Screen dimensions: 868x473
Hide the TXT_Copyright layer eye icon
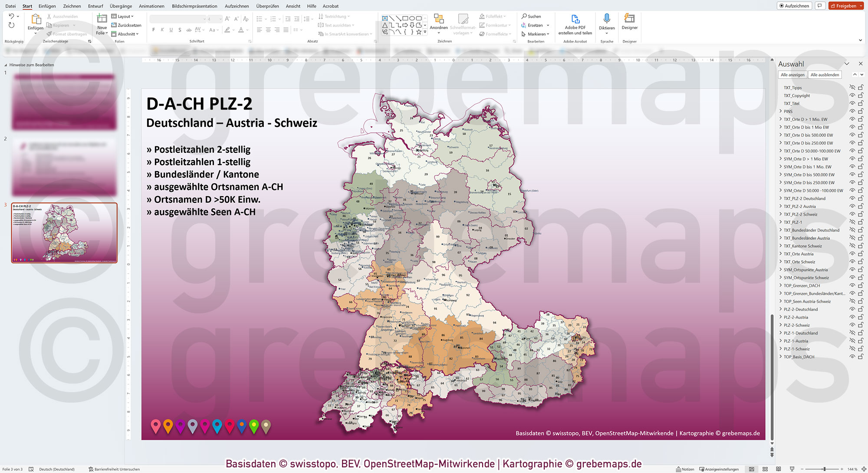coord(853,96)
